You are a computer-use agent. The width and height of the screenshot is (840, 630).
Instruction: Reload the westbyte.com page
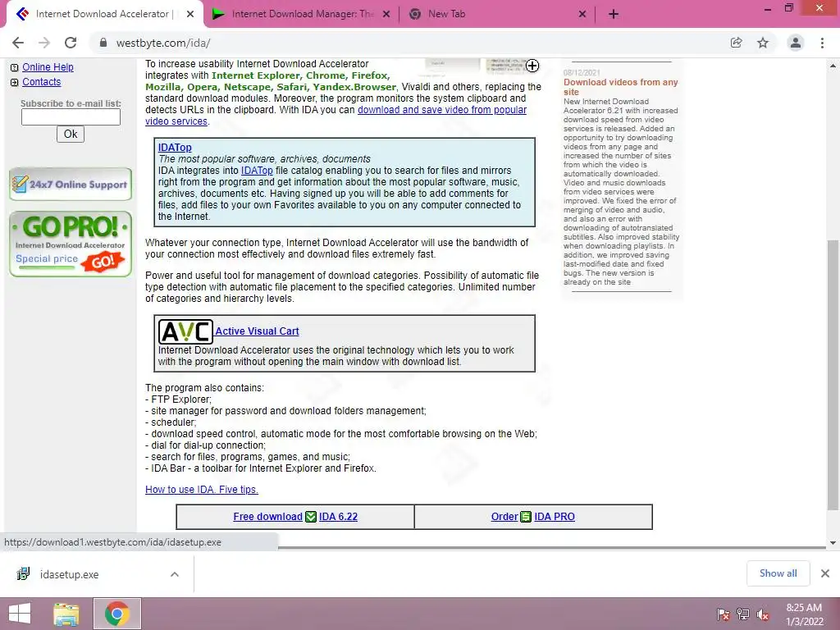pyautogui.click(x=71, y=43)
